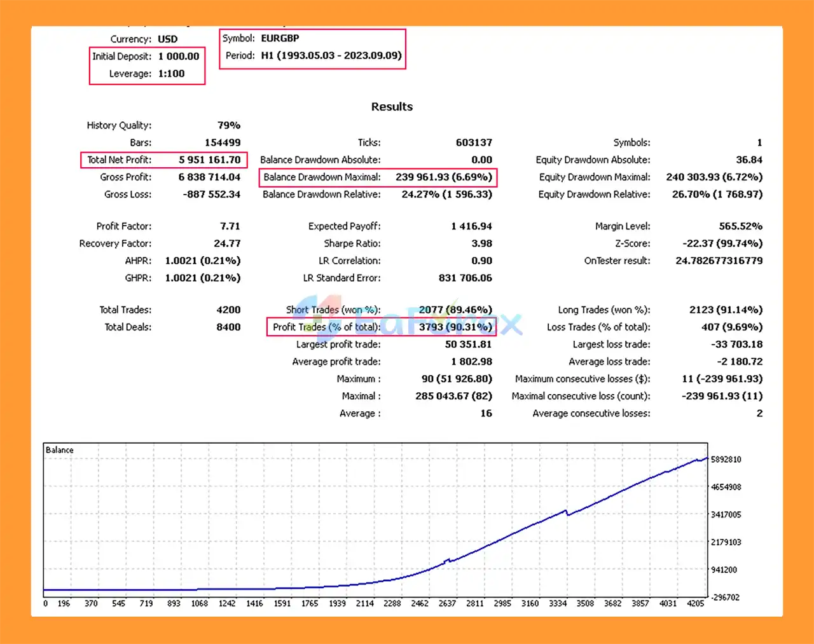The height and width of the screenshot is (644, 814).
Task: Select the Equity Drawdown Relative value
Action: click(x=717, y=195)
